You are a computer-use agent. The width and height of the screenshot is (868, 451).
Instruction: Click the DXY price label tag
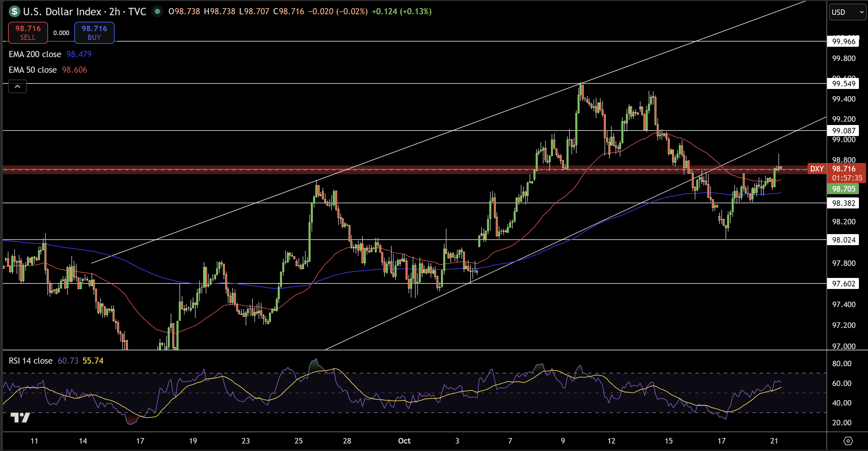click(817, 169)
